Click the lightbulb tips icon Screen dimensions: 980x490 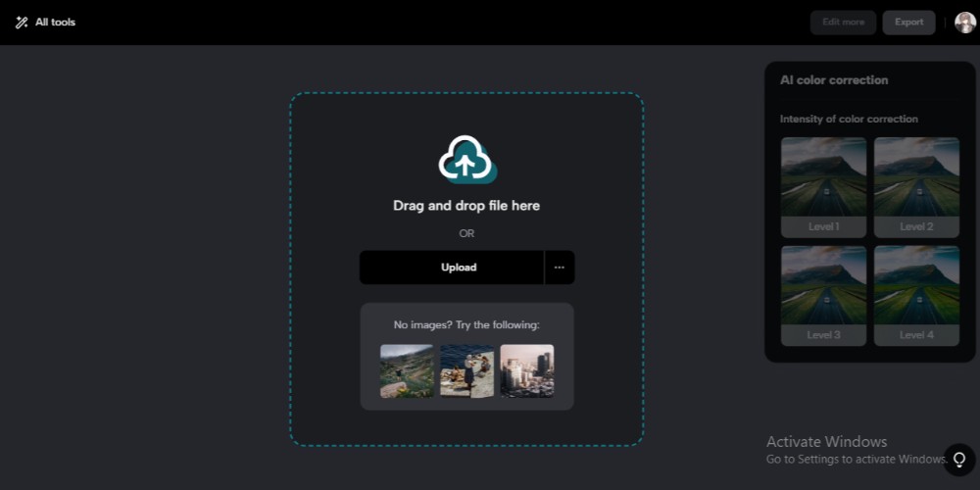click(x=959, y=460)
